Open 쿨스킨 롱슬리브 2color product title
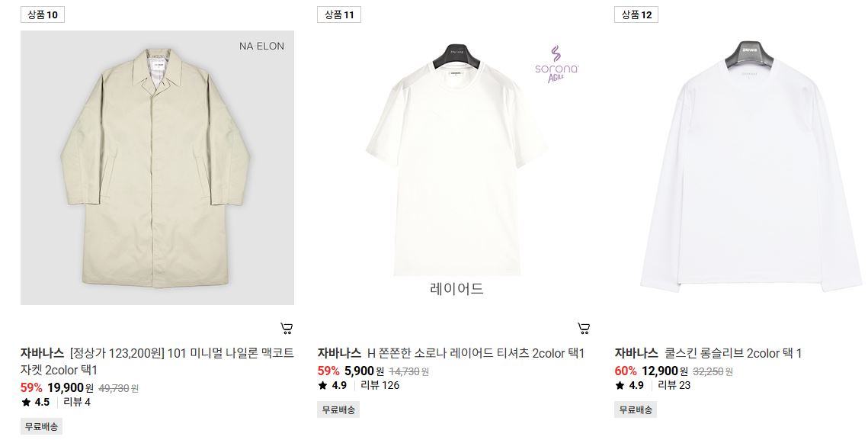Image resolution: width=868 pixels, height=440 pixels. coord(733,353)
